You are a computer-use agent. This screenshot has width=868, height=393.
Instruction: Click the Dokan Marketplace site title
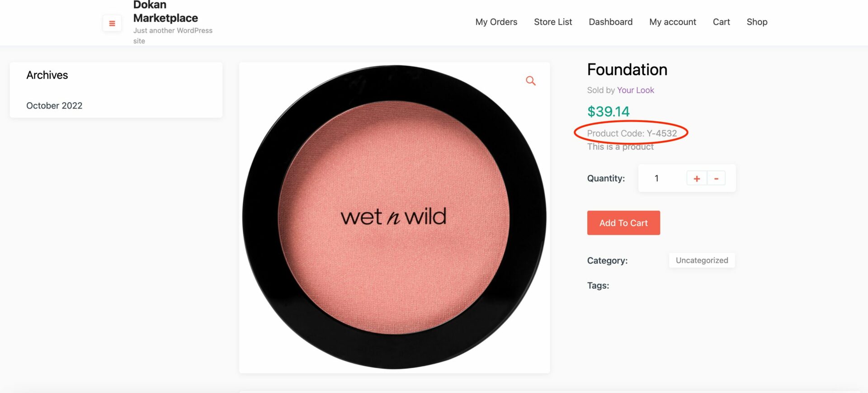coord(165,11)
